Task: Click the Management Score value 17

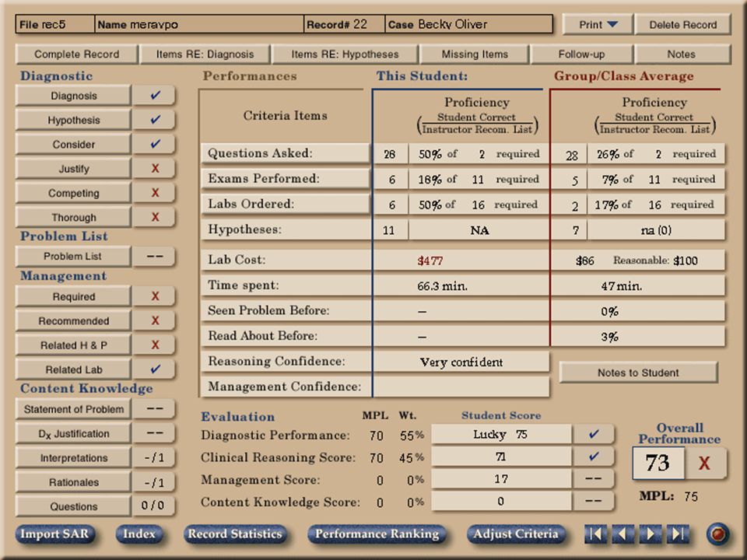Action: pyautogui.click(x=500, y=478)
